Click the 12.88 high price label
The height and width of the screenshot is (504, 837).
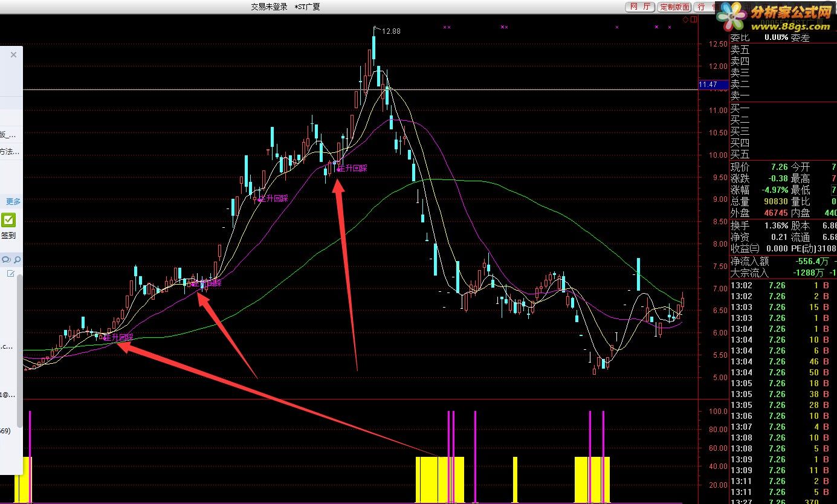click(x=392, y=31)
